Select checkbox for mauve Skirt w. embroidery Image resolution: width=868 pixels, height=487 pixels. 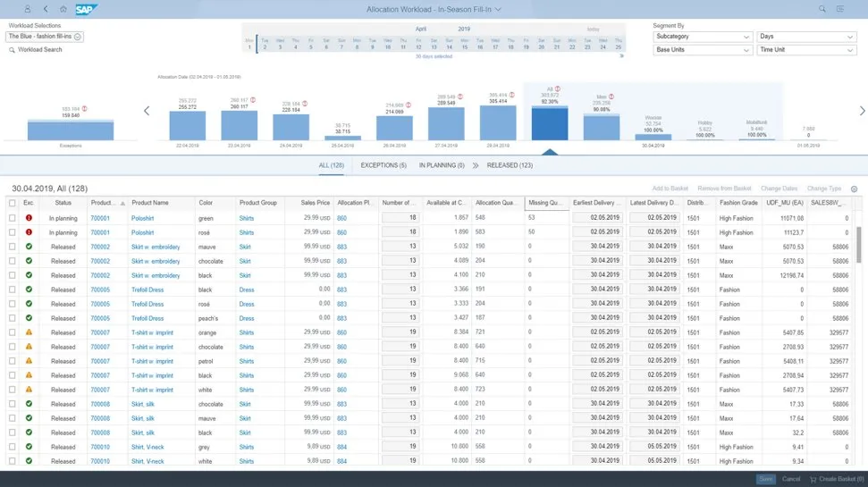coord(13,247)
